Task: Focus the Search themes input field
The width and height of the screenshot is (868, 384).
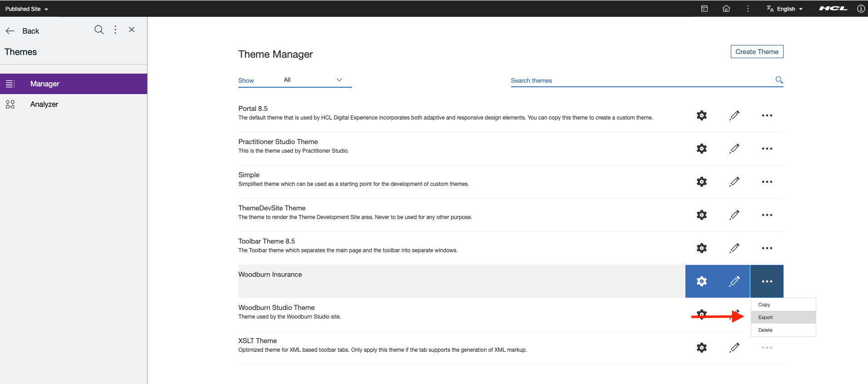Action: tap(640, 80)
